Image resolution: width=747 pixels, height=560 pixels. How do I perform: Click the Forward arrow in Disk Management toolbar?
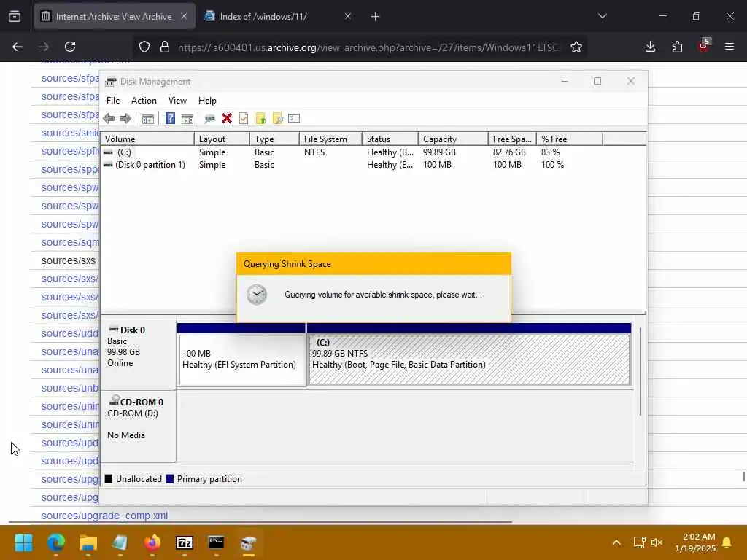[125, 119]
